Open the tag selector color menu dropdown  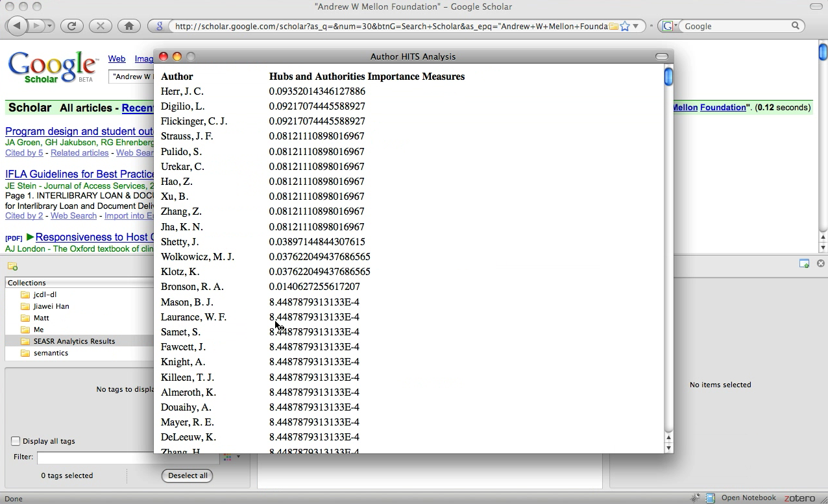point(231,457)
